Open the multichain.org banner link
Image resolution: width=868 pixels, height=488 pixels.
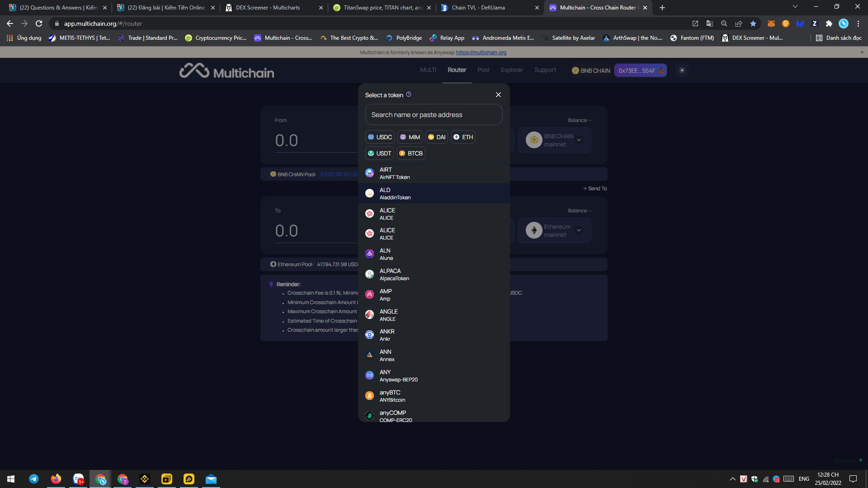click(x=481, y=52)
